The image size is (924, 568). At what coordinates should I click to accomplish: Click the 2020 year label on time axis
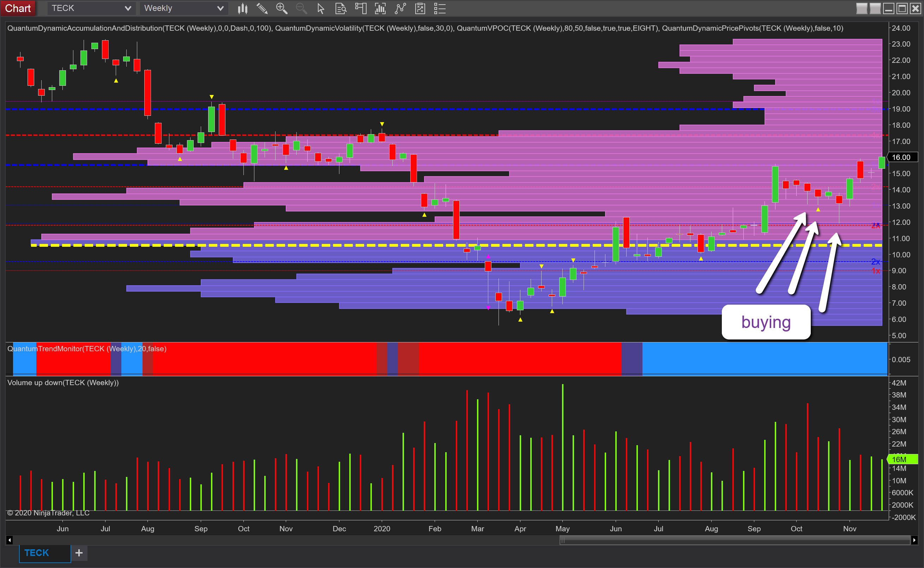tap(382, 528)
